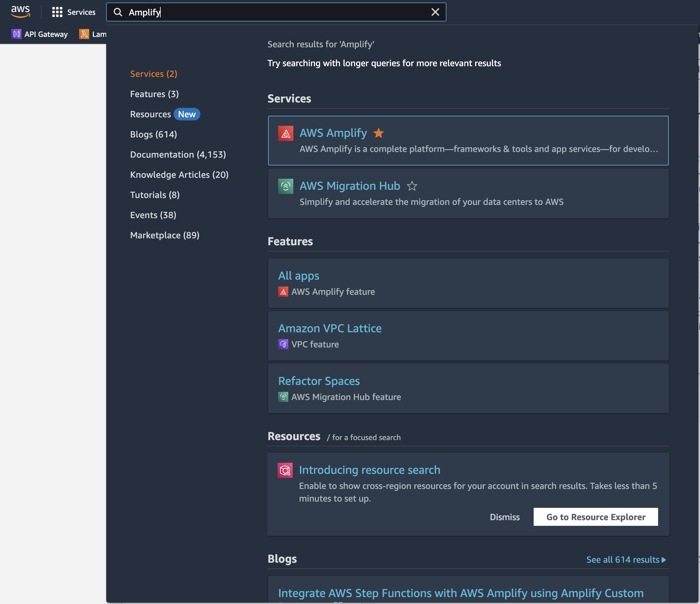Show Blogs (614) results category
The width and height of the screenshot is (700, 604).
click(x=153, y=134)
